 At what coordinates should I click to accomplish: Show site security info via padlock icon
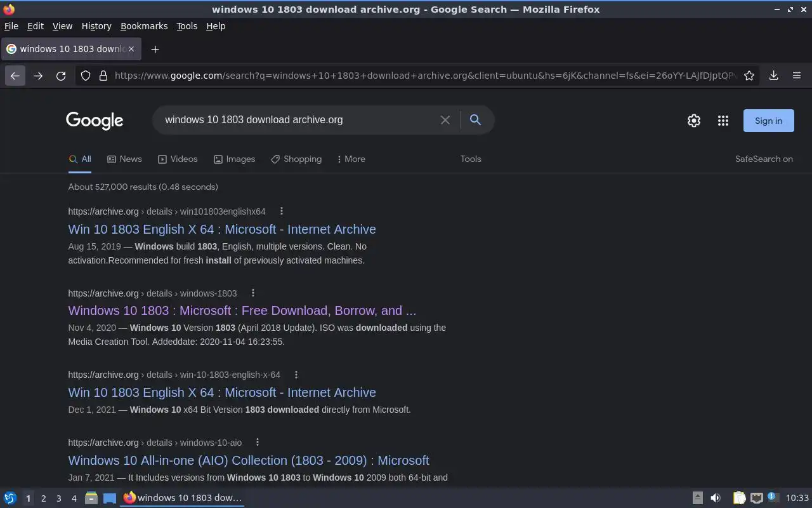103,76
